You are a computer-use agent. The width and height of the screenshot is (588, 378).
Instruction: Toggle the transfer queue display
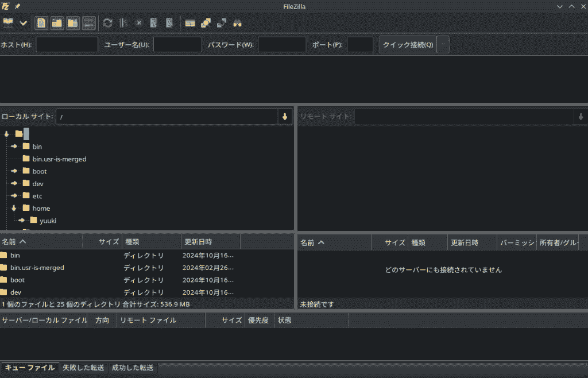click(89, 23)
